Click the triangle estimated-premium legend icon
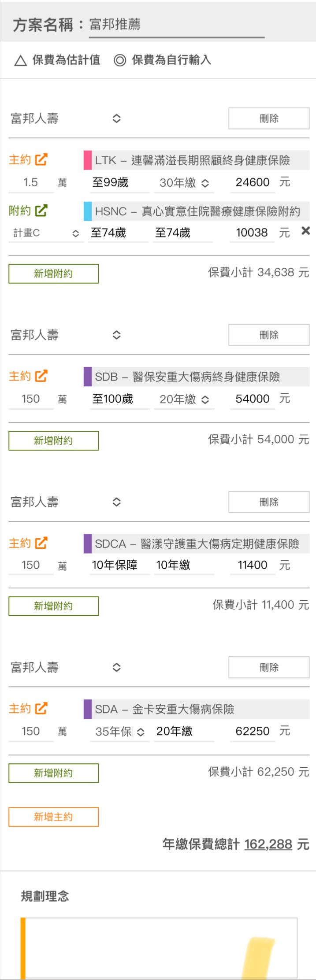The width and height of the screenshot is (316, 980). pos(20,60)
